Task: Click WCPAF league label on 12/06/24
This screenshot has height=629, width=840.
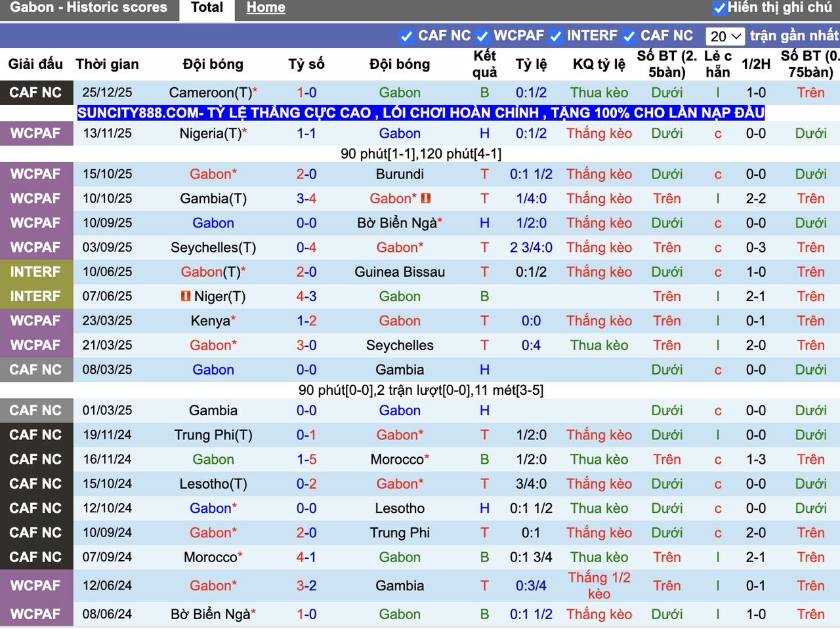Action: click(x=35, y=586)
